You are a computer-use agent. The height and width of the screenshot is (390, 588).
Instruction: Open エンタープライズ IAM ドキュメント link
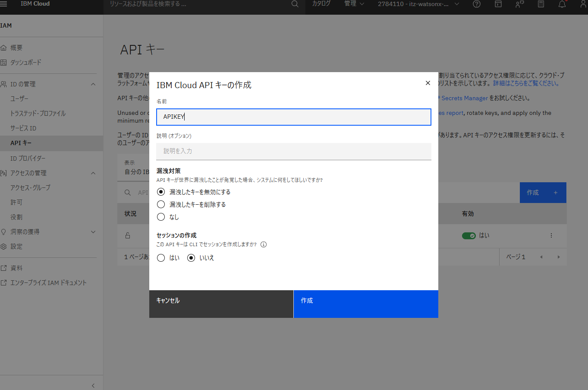pos(48,283)
